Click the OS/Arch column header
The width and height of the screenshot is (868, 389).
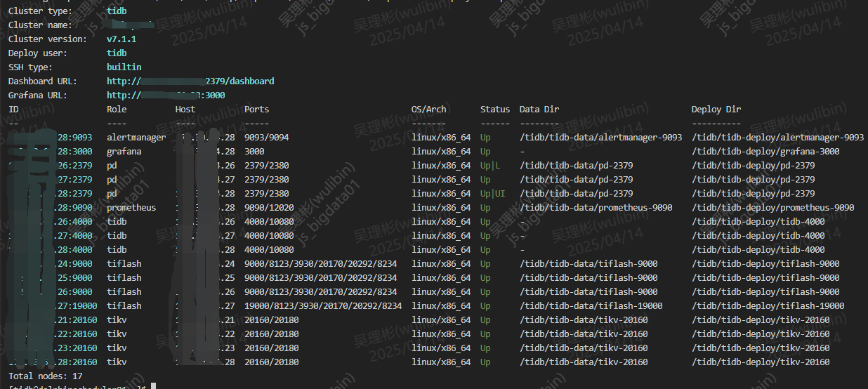point(429,110)
